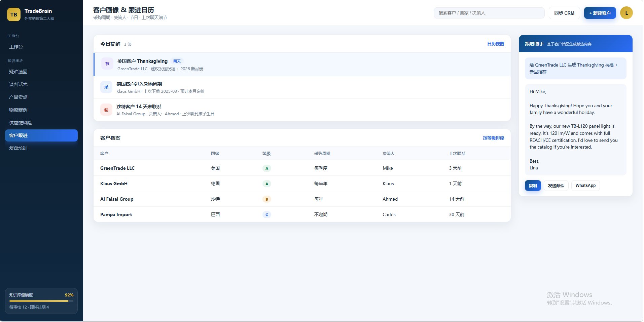Click the assistant prompt about GreenTrade Thanksgiving
Viewport: 644px width, 322px height.
click(x=576, y=69)
